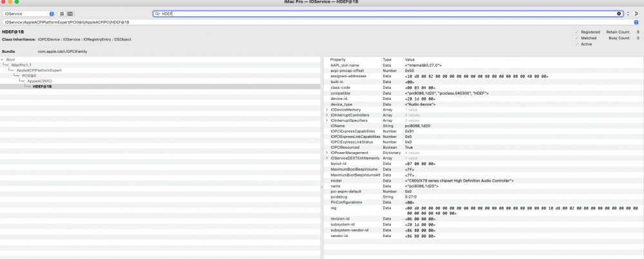This screenshot has height=259, width=644.
Task: Expand the IOInterruptControllers property
Action: tap(327, 115)
